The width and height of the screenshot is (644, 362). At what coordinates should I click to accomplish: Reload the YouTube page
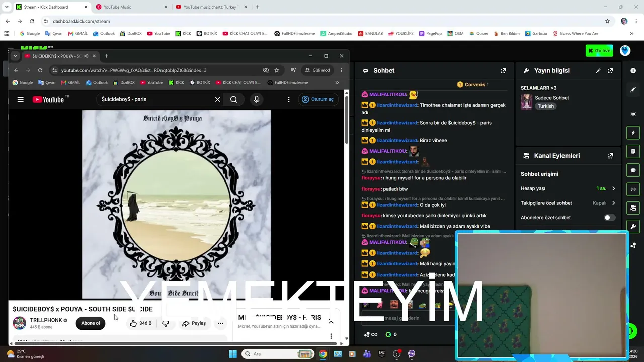point(40,70)
